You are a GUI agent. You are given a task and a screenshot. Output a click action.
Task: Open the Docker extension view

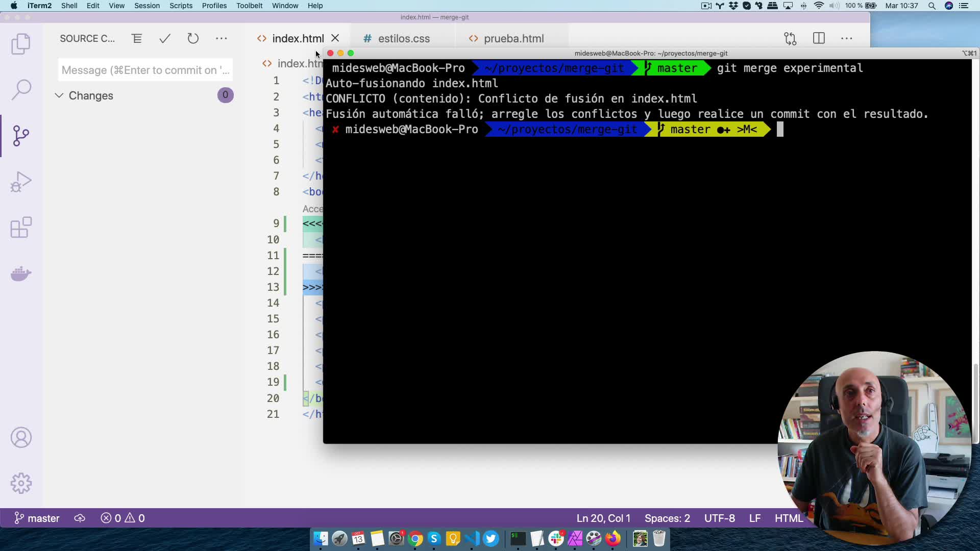pos(20,274)
